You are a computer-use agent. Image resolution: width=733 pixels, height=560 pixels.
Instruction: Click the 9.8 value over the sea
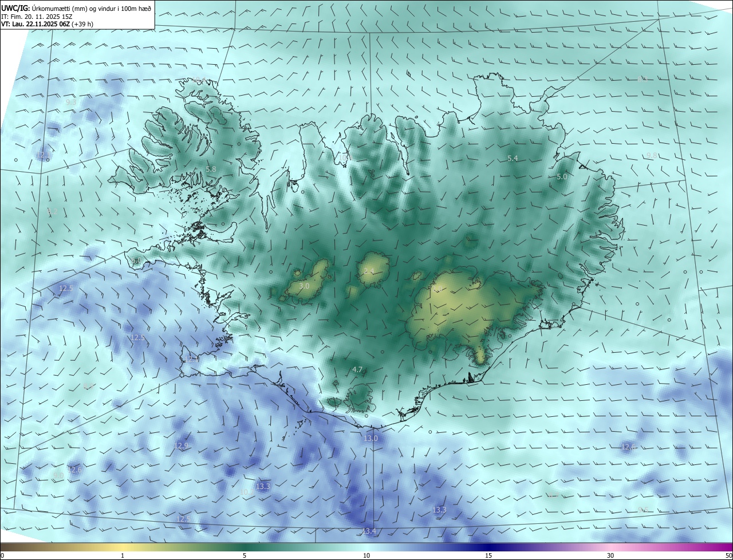tap(652, 156)
